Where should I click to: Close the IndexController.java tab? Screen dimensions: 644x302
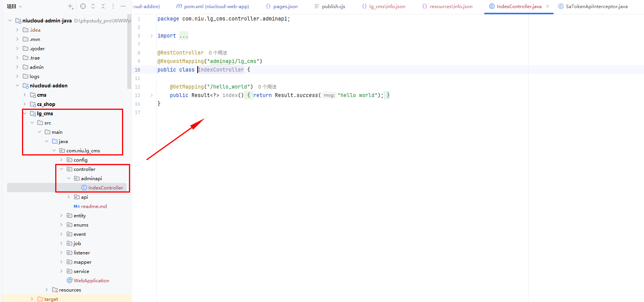tap(547, 6)
